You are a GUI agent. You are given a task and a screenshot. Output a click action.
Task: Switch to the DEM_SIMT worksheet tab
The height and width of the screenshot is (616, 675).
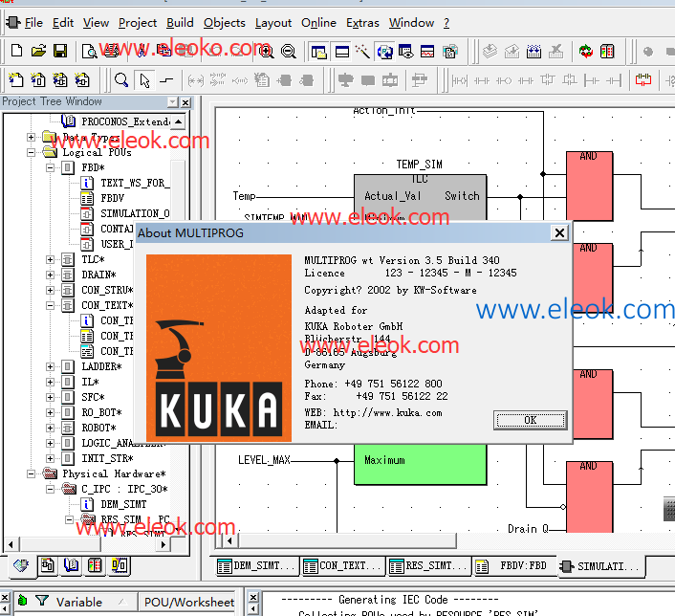point(256,565)
